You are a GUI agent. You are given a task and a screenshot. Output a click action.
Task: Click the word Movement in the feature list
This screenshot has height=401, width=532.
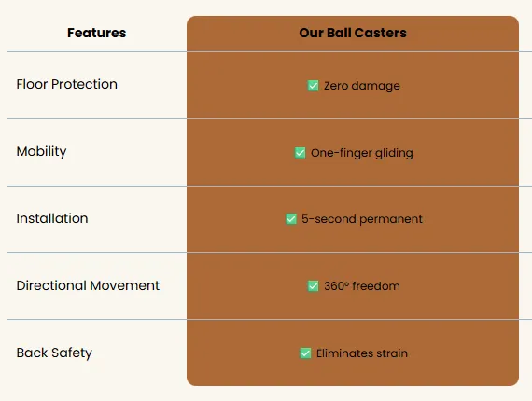pyautogui.click(x=125, y=285)
